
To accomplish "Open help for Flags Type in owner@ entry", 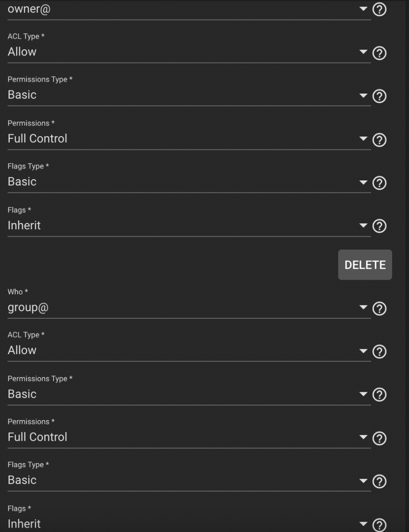I will pyautogui.click(x=379, y=183).
